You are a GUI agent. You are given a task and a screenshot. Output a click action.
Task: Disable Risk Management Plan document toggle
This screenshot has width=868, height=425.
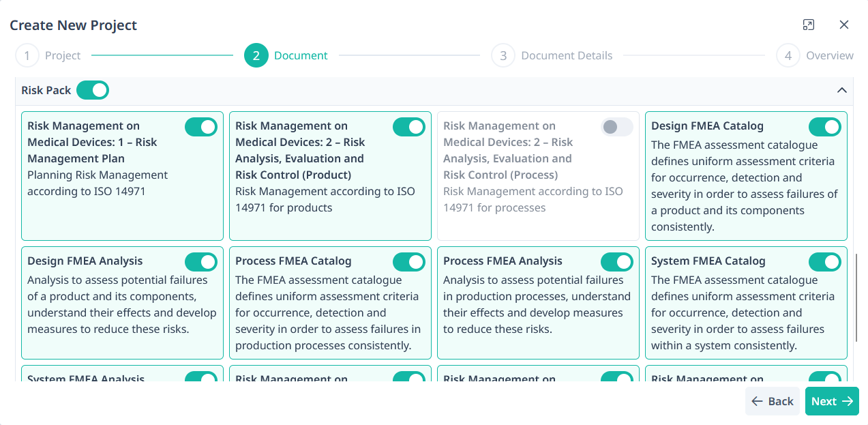[x=201, y=127]
